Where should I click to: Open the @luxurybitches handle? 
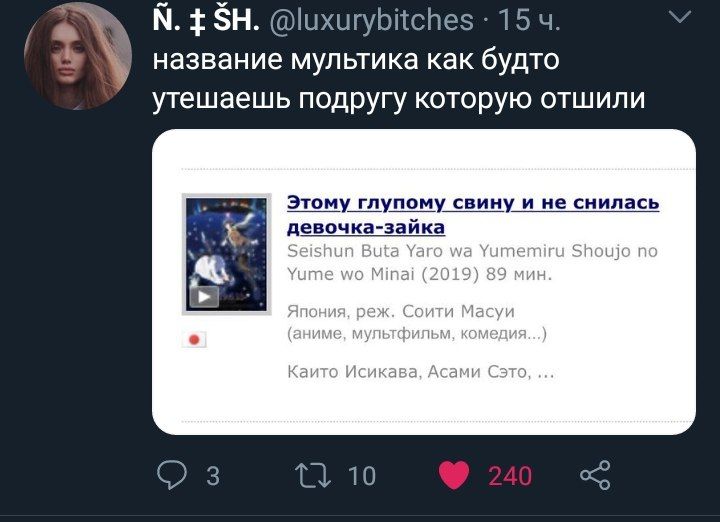click(370, 20)
